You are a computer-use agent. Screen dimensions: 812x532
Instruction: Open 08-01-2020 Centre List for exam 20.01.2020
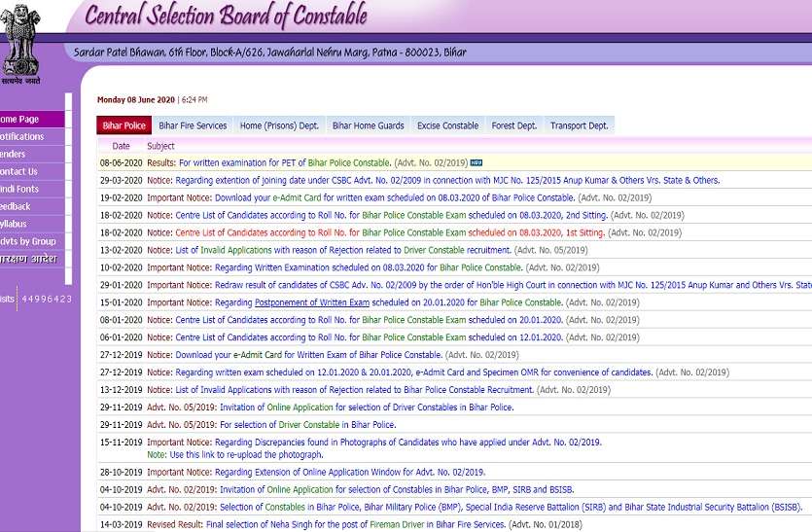click(369, 320)
